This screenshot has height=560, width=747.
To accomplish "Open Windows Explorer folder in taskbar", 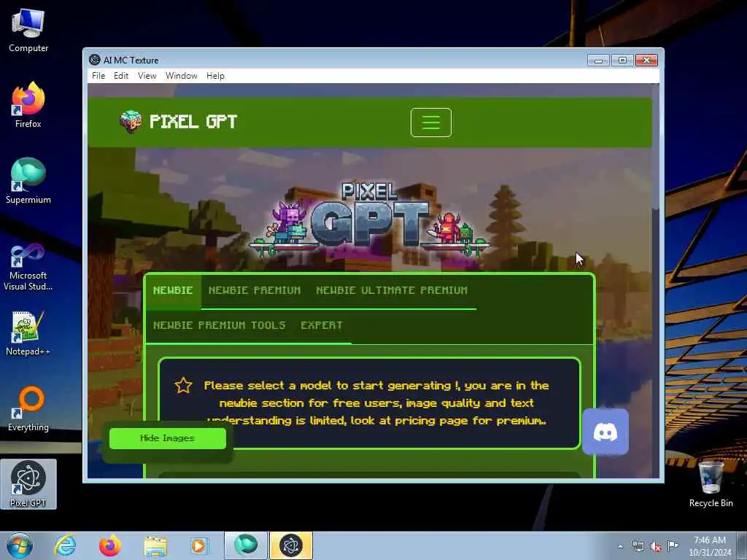I will (x=155, y=545).
